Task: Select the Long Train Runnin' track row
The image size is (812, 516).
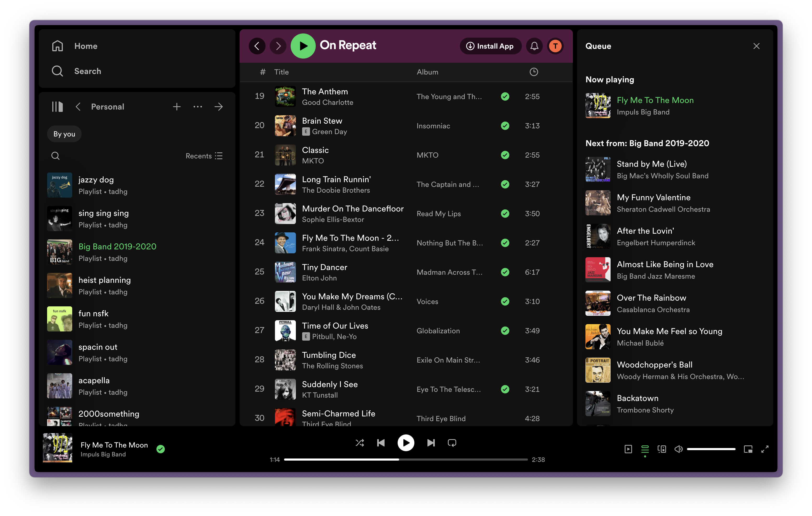Action: (406, 184)
